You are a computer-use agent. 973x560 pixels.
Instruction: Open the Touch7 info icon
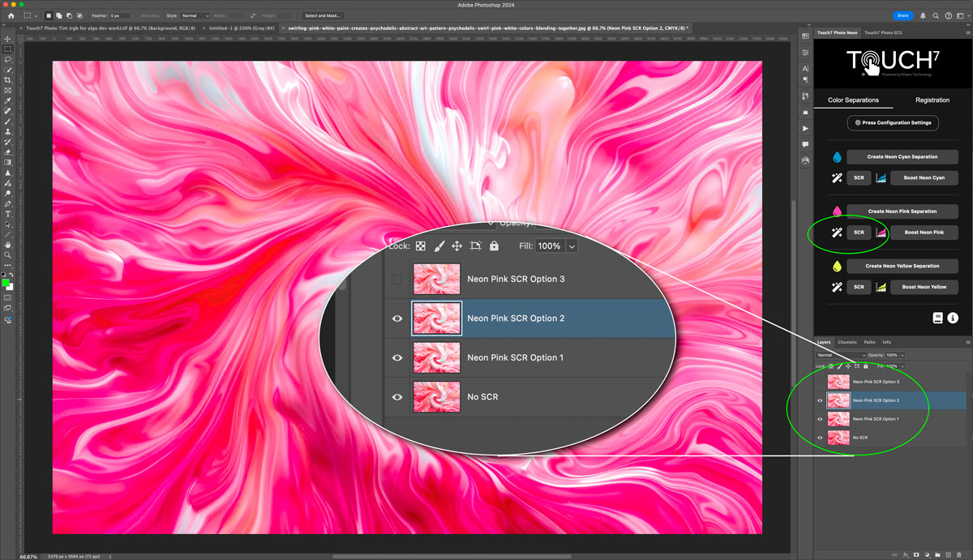(953, 318)
